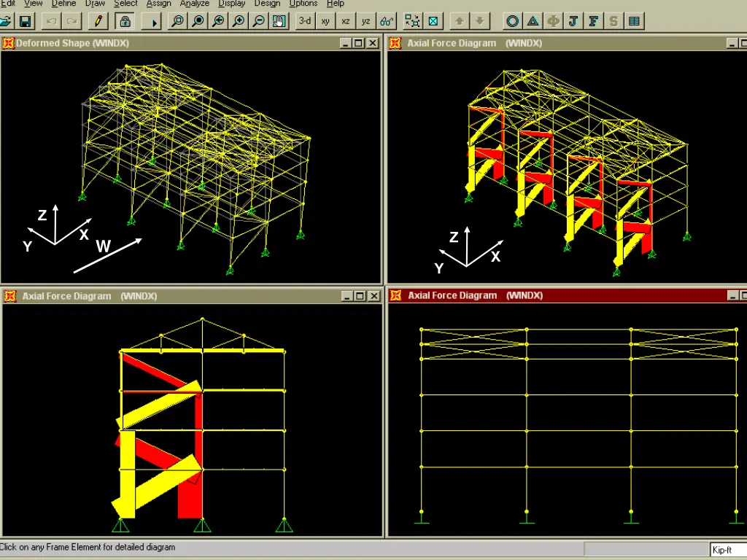Display member forces with F icon

tap(594, 21)
